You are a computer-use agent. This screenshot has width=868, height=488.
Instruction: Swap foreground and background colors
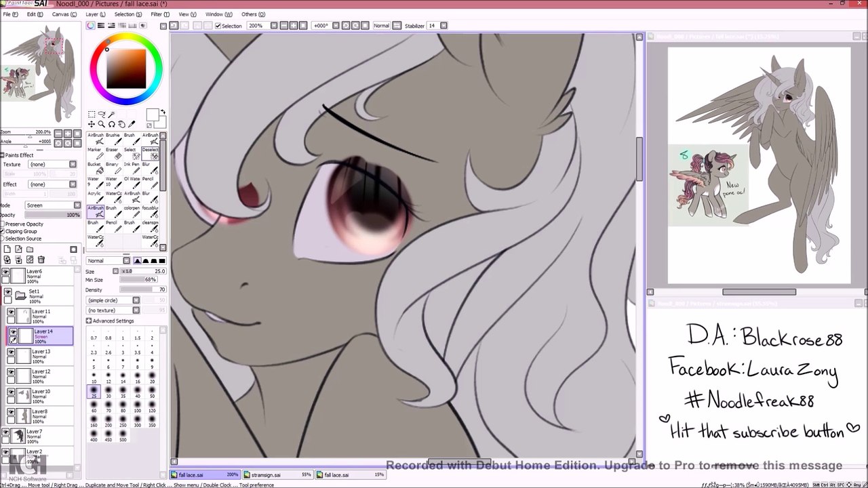(x=163, y=113)
